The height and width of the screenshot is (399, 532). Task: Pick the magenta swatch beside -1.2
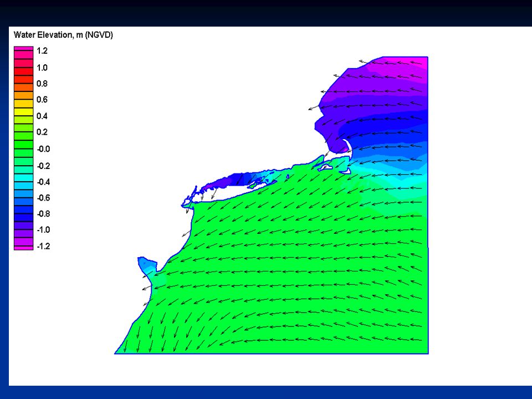click(x=23, y=248)
